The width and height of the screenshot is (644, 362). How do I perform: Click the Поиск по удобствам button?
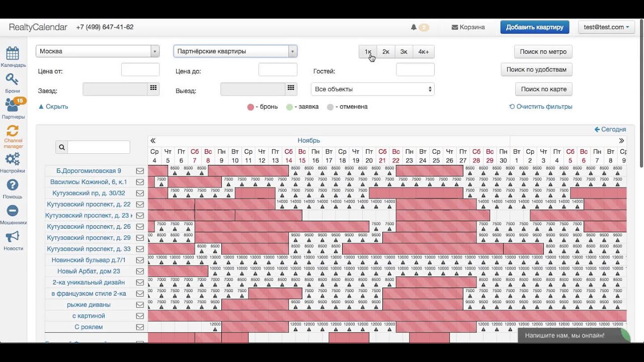(x=536, y=70)
